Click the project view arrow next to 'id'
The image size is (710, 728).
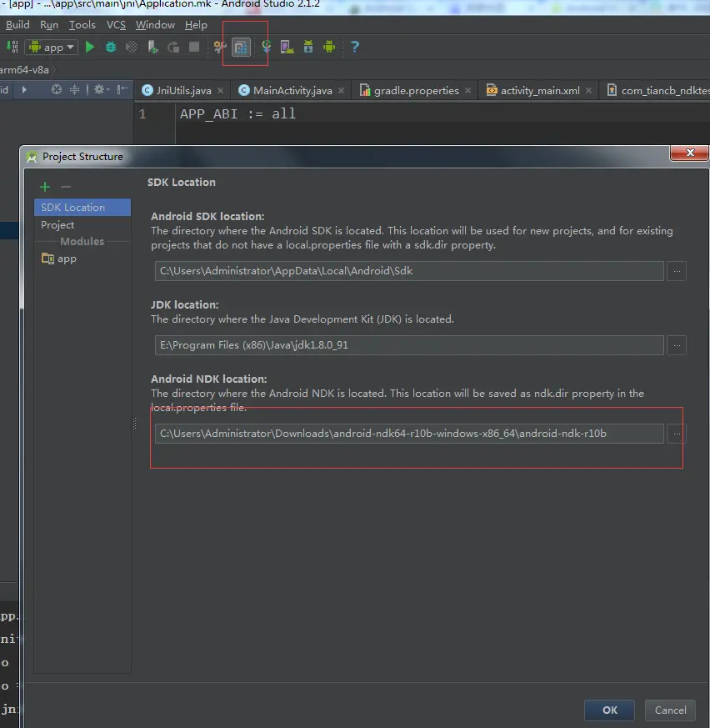24,89
